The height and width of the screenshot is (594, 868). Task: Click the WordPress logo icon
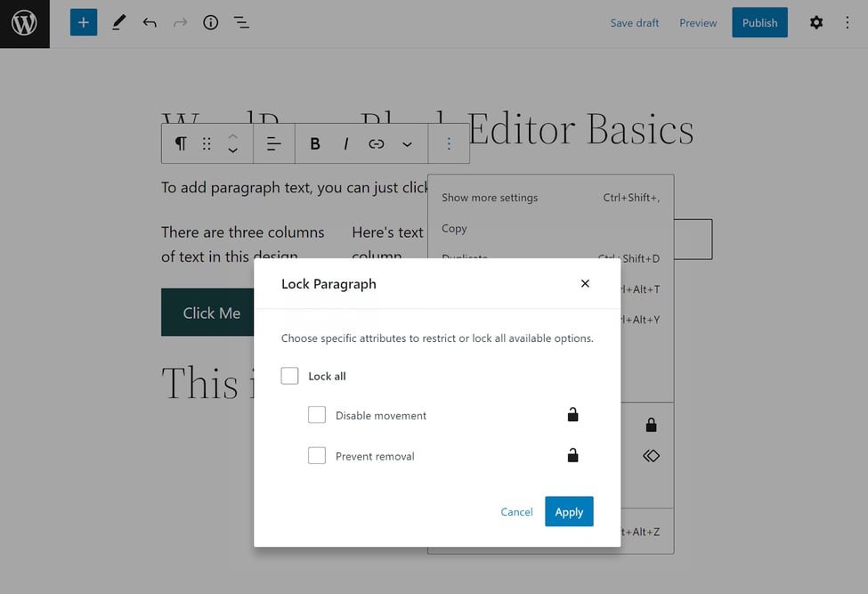(x=24, y=24)
